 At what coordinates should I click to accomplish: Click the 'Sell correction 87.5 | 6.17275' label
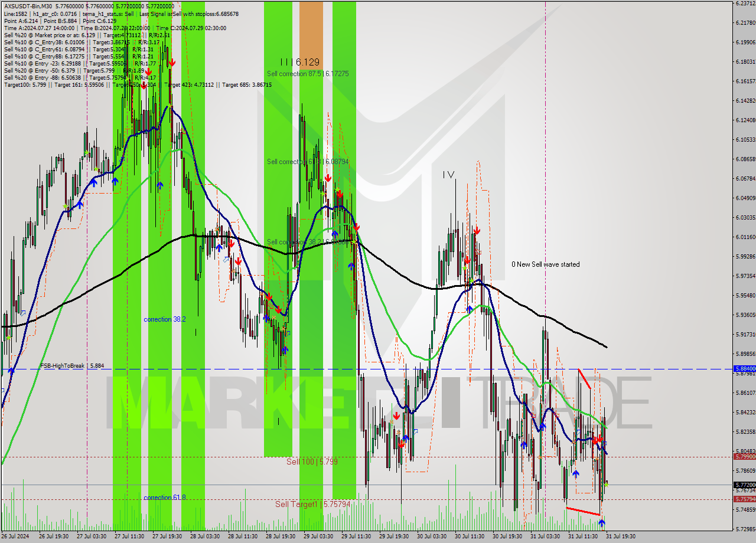point(308,74)
